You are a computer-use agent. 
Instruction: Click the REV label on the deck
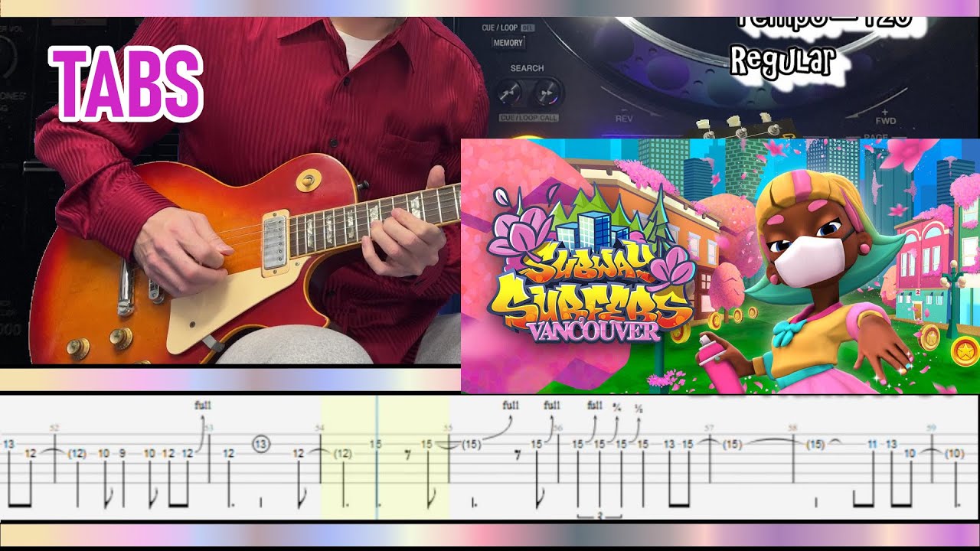pos(624,119)
